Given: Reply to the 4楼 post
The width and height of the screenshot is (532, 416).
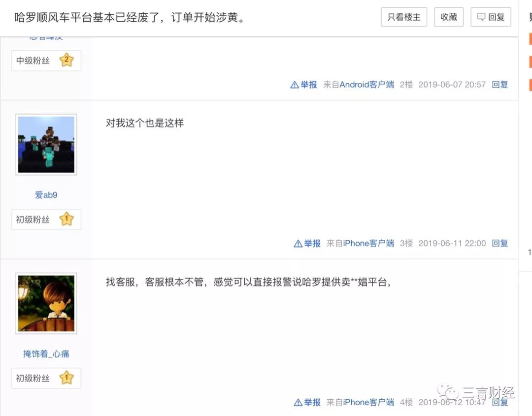Looking at the screenshot, I should click(x=500, y=402).
